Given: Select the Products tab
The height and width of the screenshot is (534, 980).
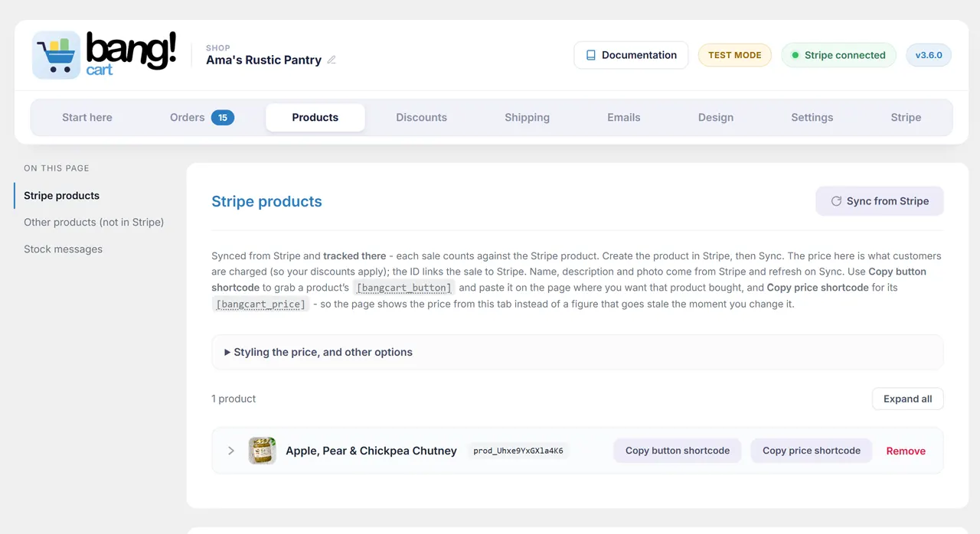Looking at the screenshot, I should coord(315,117).
